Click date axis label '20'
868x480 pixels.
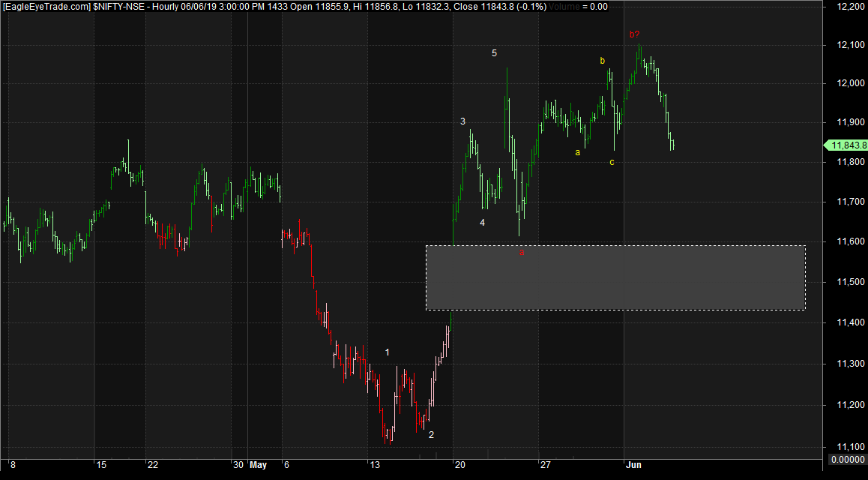click(x=460, y=465)
